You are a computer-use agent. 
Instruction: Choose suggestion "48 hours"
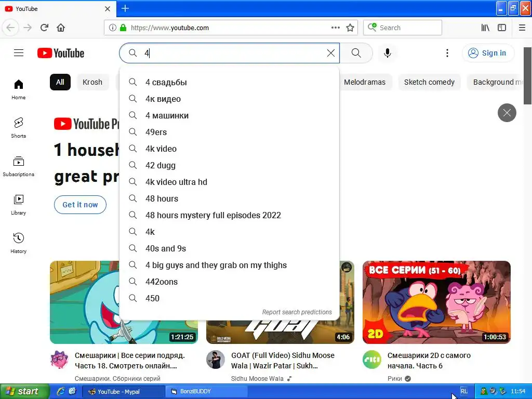click(229, 198)
